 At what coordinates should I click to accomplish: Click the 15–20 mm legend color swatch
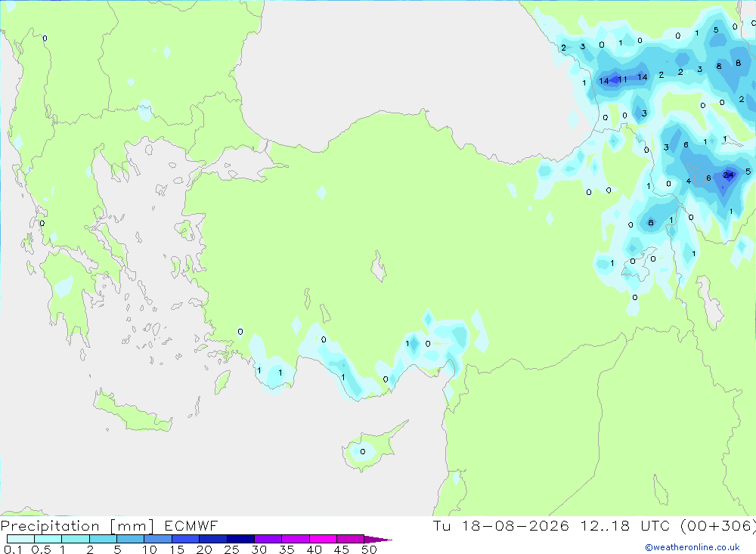pyautogui.click(x=186, y=539)
